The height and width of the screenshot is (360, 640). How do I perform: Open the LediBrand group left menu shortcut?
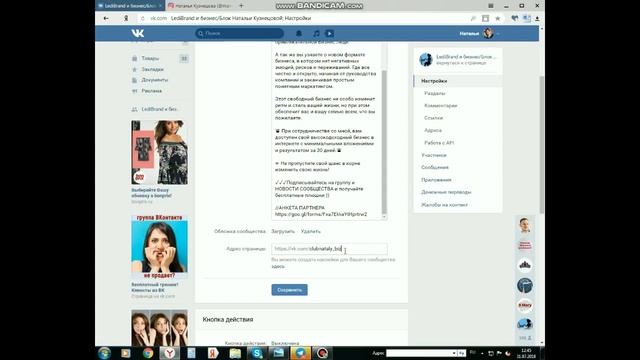click(160, 109)
